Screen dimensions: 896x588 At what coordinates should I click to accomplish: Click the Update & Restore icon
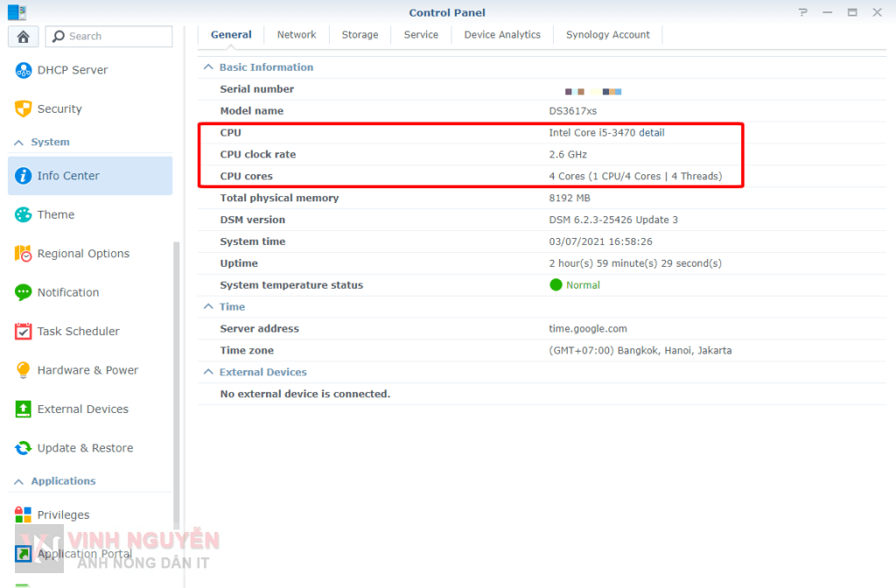[24, 448]
